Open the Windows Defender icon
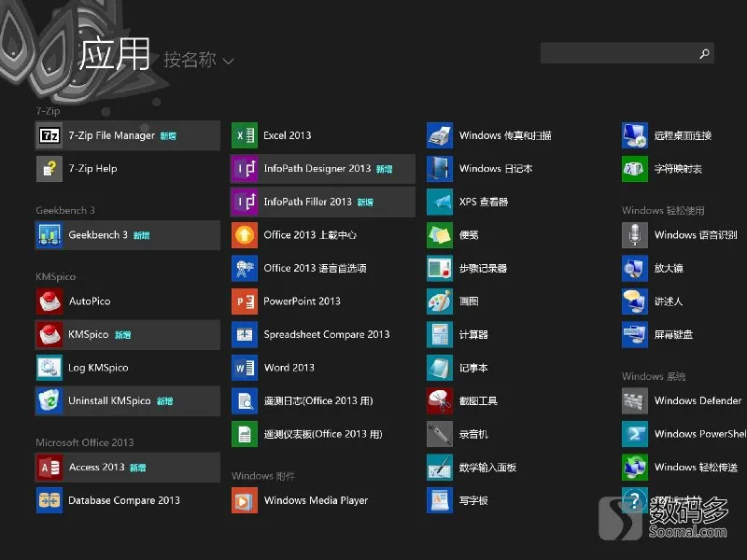The height and width of the screenshot is (560, 747). click(635, 400)
